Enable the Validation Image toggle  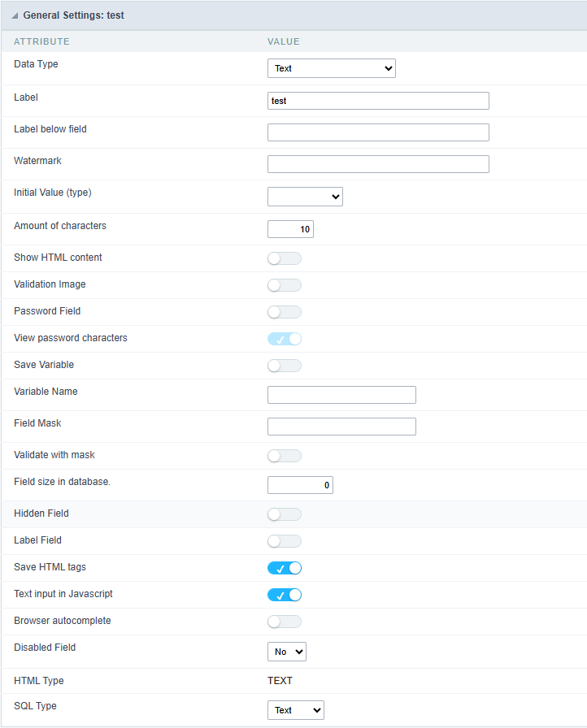pos(284,284)
